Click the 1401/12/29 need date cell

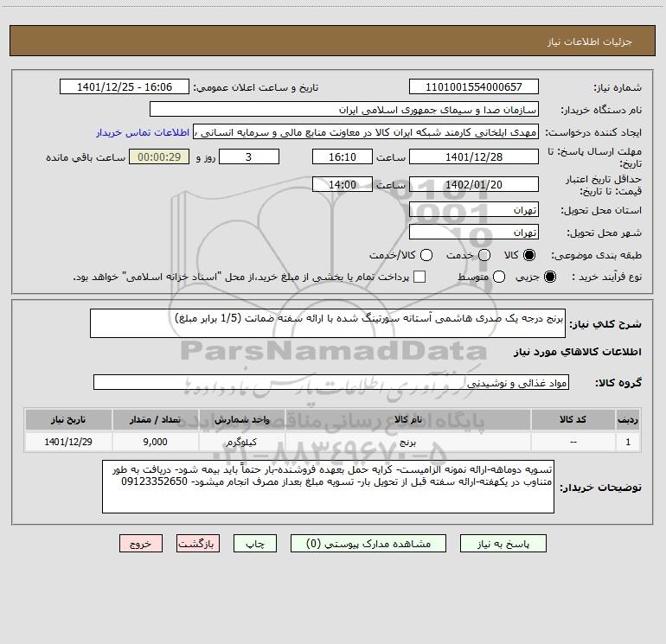(x=68, y=442)
